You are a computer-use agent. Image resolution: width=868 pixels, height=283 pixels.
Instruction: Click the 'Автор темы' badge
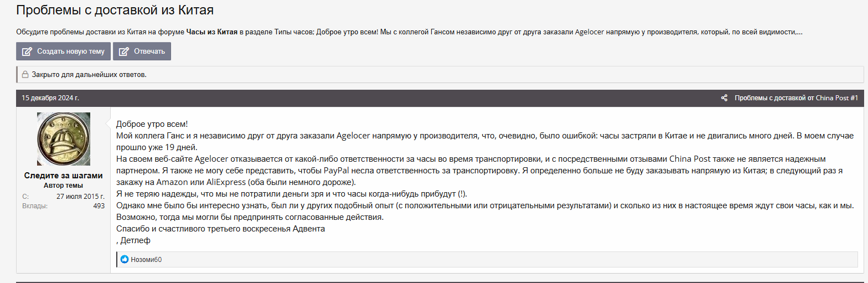click(x=63, y=186)
